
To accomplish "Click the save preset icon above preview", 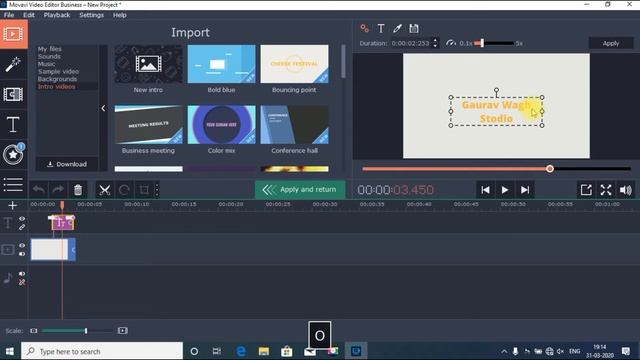I will pos(414,28).
